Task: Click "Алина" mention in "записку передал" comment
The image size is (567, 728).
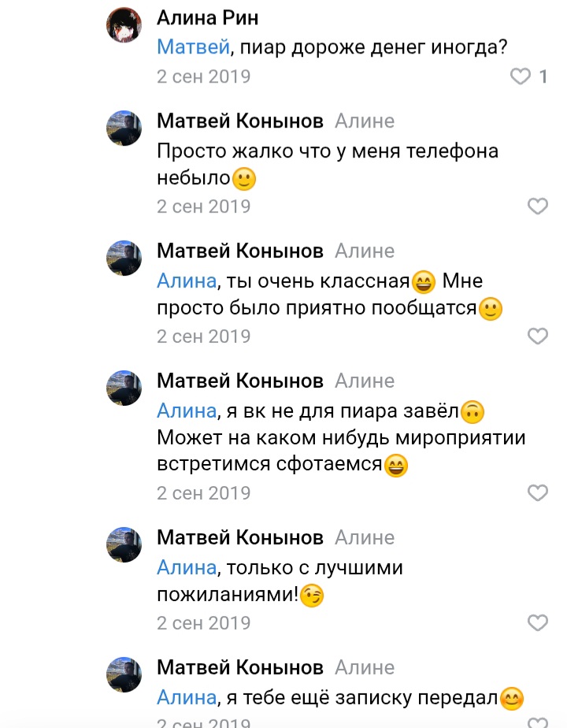Action: (187, 697)
